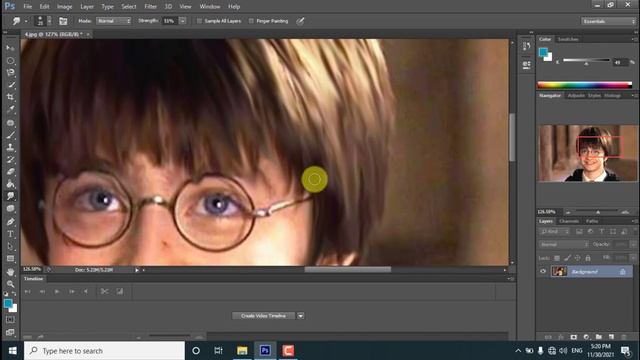Select the Zoom tool
The height and width of the screenshot is (360, 640).
pyautogui.click(x=10, y=284)
